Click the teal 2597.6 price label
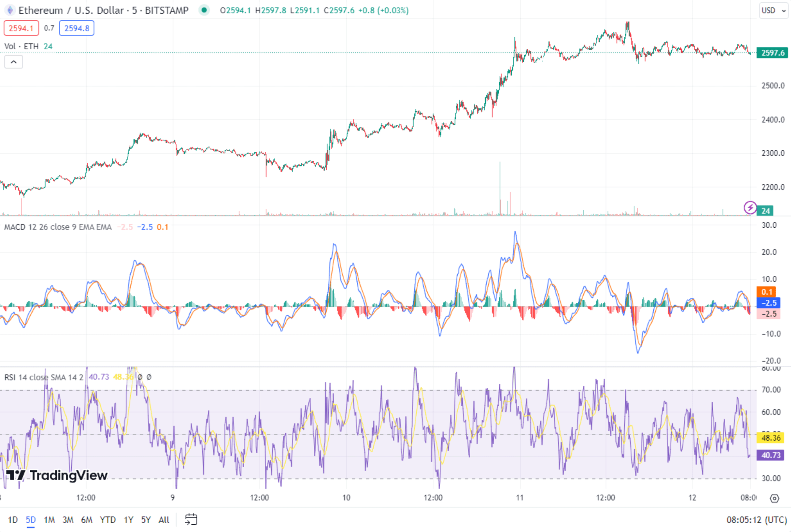Viewport: 791px width, 532px height. (773, 53)
